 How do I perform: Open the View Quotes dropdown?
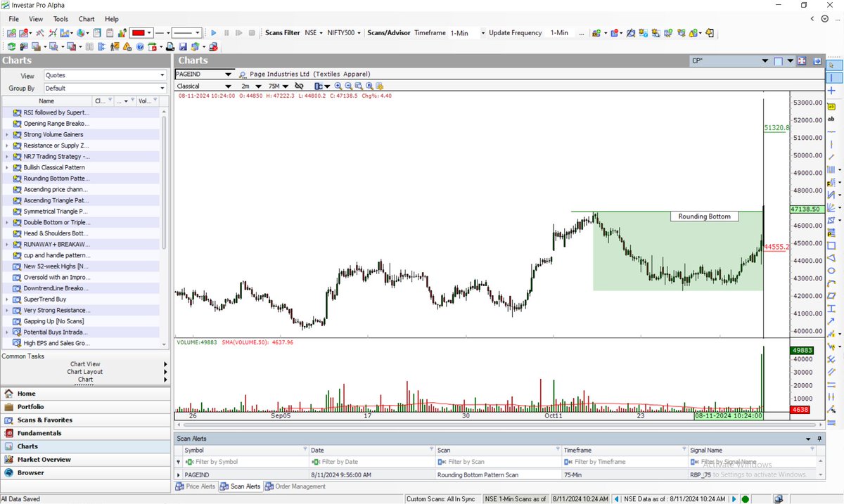pyautogui.click(x=104, y=75)
